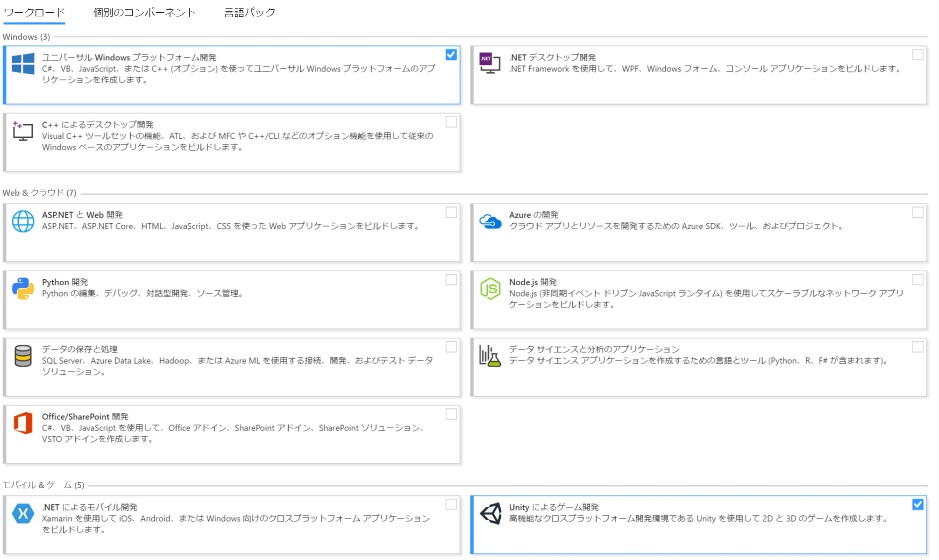
Task: Enable the Azure の開発 checkbox
Action: [x=918, y=213]
